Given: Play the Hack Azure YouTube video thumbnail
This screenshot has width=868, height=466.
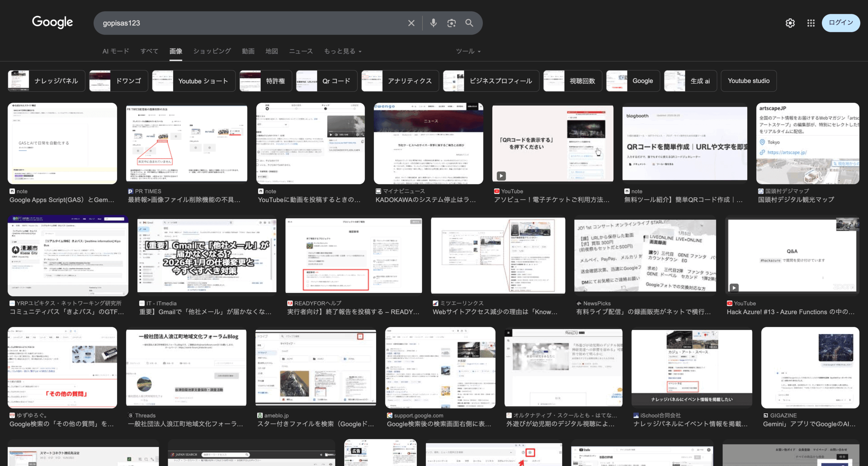Looking at the screenshot, I should pyautogui.click(x=792, y=255).
